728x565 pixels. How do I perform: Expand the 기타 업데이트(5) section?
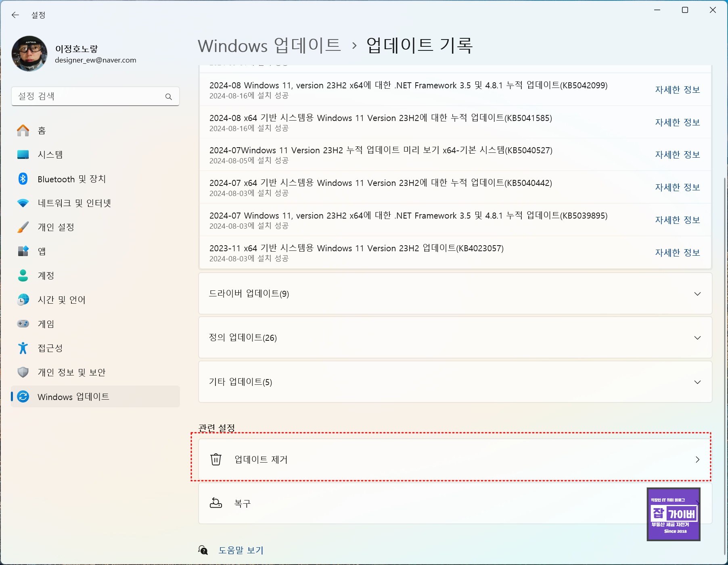(x=455, y=382)
